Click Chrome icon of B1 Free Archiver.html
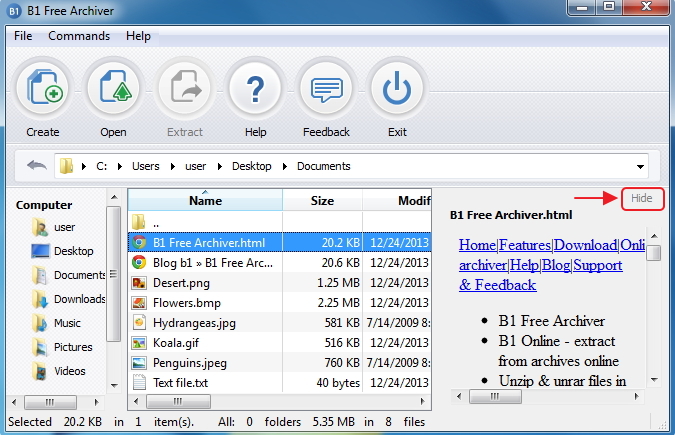675x435 pixels. (139, 242)
